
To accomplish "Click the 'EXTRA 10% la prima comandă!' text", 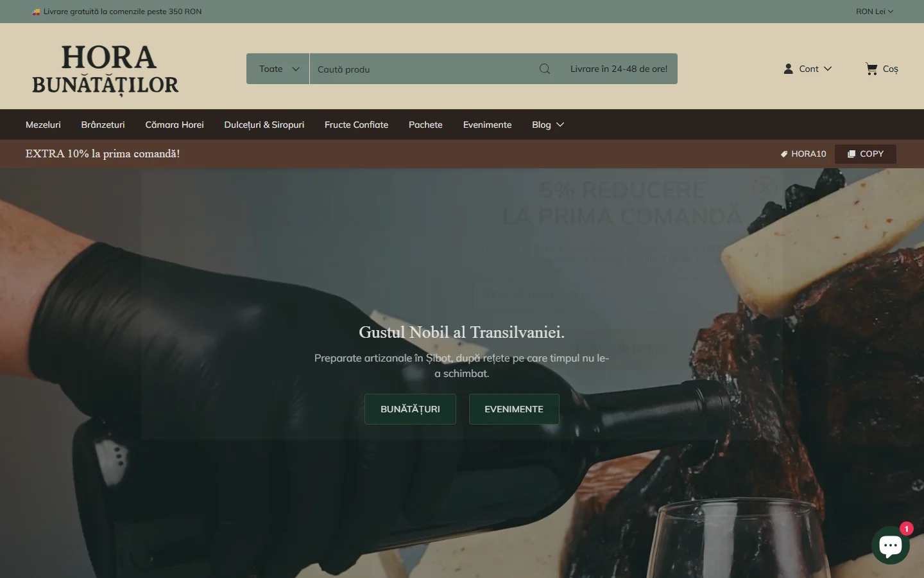I will click(103, 153).
